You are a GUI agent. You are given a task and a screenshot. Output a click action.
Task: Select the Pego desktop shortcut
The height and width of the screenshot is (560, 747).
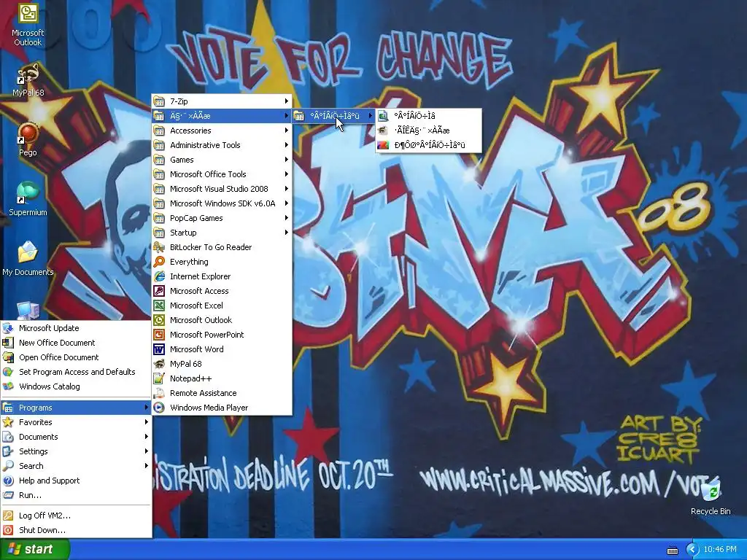(28, 139)
